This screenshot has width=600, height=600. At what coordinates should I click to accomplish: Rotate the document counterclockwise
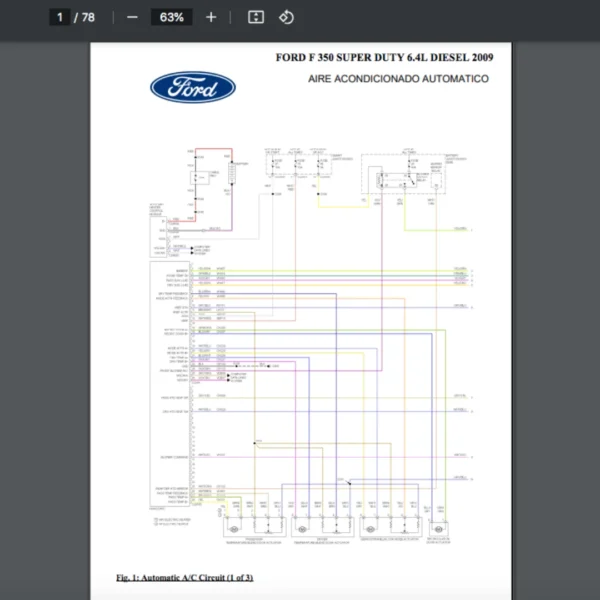coord(286,17)
